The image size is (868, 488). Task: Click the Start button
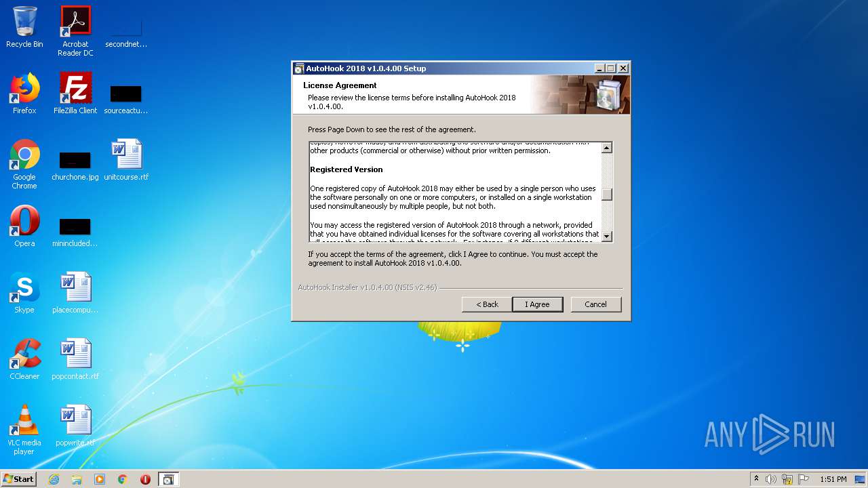pyautogui.click(x=18, y=479)
